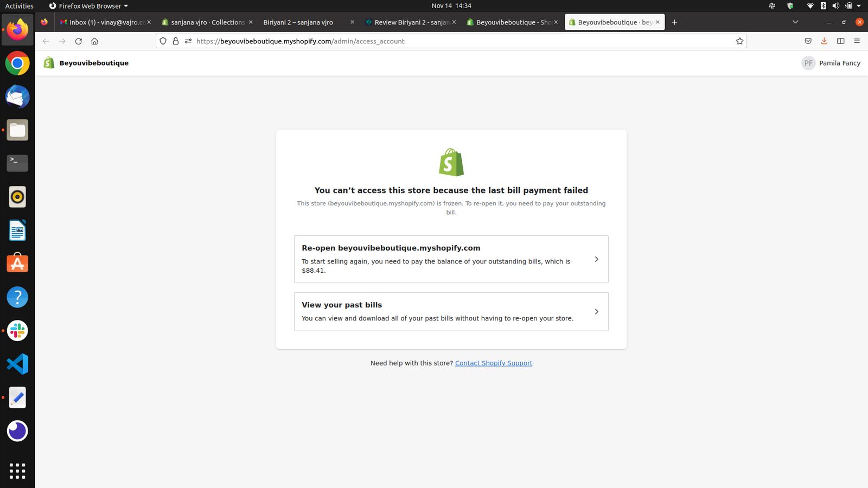Click Beyouvibeboutique store name in header
The width and height of the screenshot is (868, 488).
(x=94, y=63)
